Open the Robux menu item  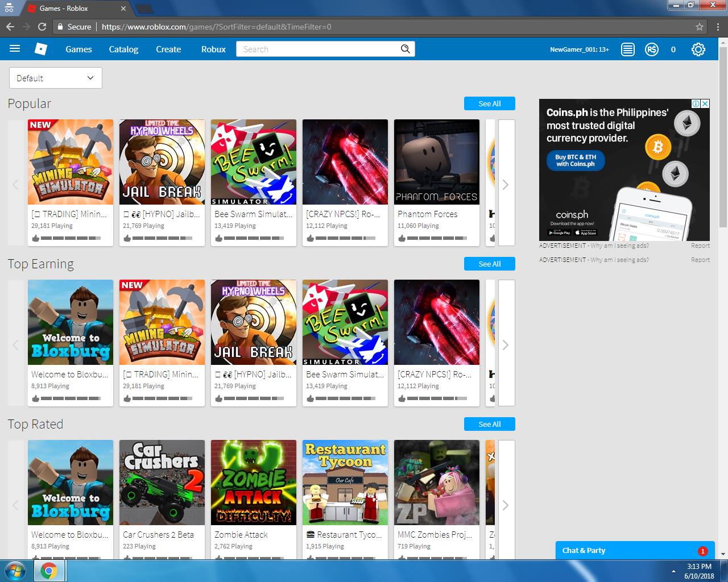tap(213, 49)
